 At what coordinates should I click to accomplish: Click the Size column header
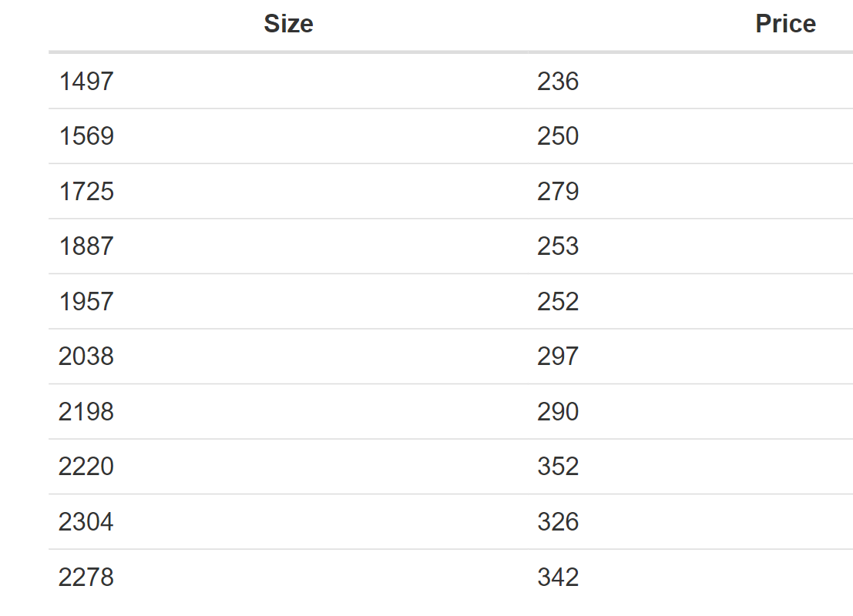point(288,24)
